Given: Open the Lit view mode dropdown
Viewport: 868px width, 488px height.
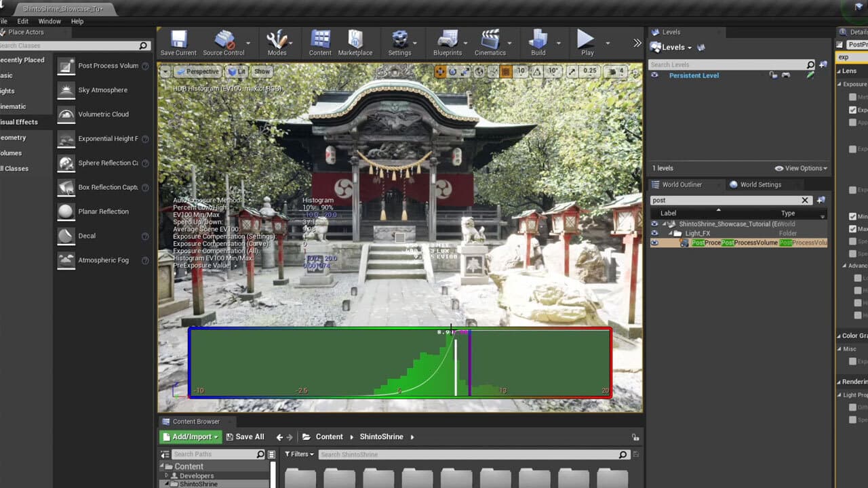Looking at the screenshot, I should (x=237, y=70).
